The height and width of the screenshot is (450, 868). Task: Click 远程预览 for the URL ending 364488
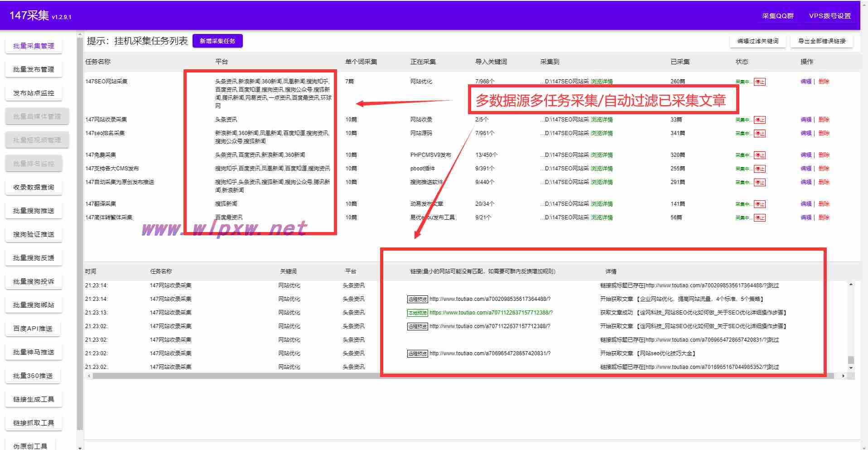[417, 300]
